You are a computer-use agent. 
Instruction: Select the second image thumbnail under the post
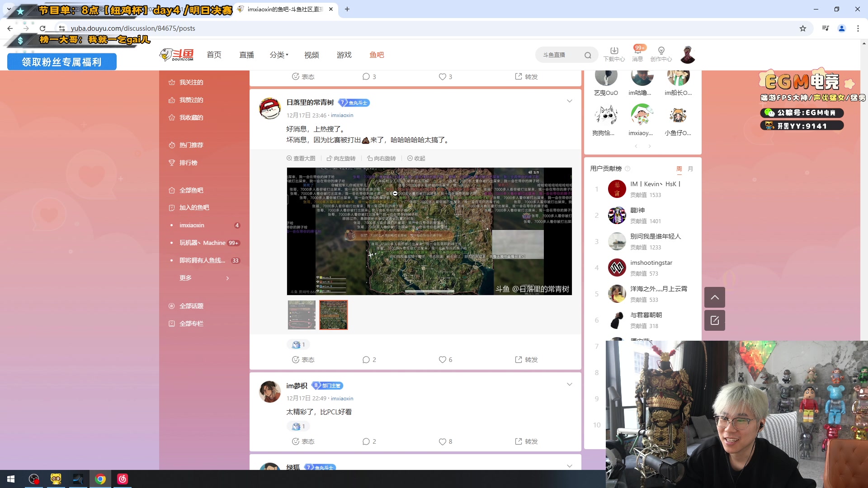click(333, 315)
